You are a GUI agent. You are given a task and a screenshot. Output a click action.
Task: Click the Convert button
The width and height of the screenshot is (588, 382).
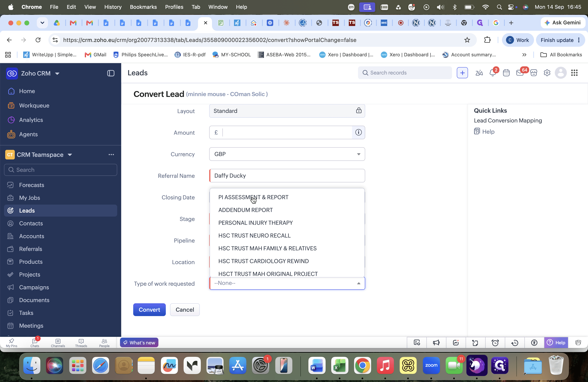(149, 310)
